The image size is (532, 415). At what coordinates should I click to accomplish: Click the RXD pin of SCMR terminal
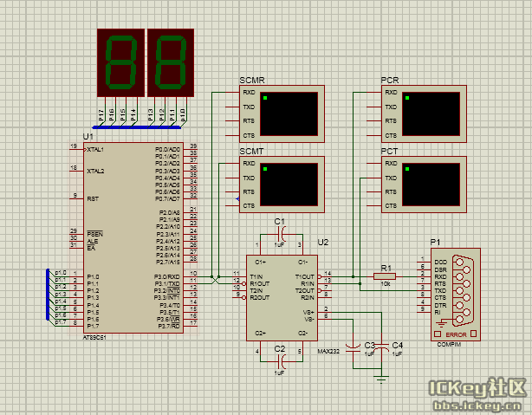pyautogui.click(x=249, y=93)
